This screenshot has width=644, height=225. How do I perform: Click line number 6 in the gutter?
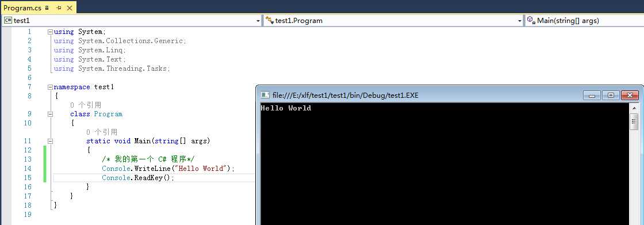[x=29, y=78]
